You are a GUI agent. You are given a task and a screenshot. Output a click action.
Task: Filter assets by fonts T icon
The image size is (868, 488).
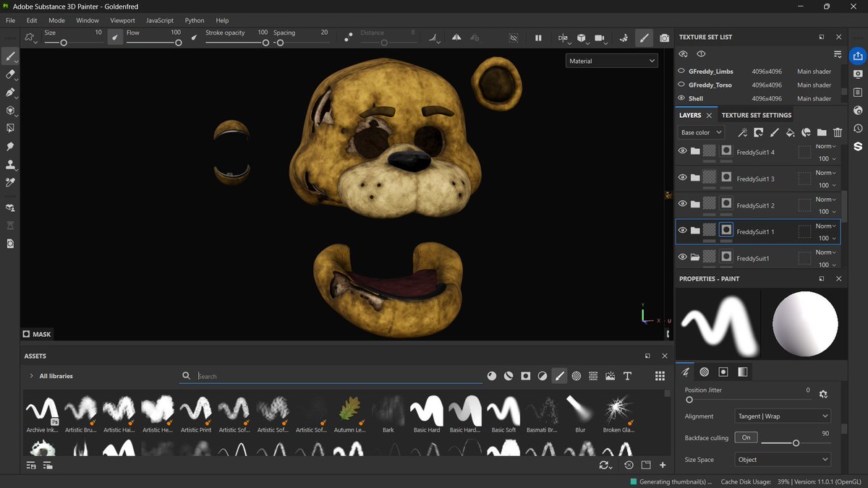point(627,376)
